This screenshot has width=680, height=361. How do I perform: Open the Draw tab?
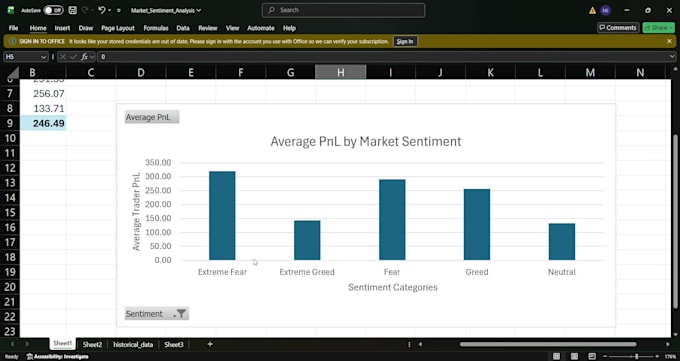click(86, 28)
